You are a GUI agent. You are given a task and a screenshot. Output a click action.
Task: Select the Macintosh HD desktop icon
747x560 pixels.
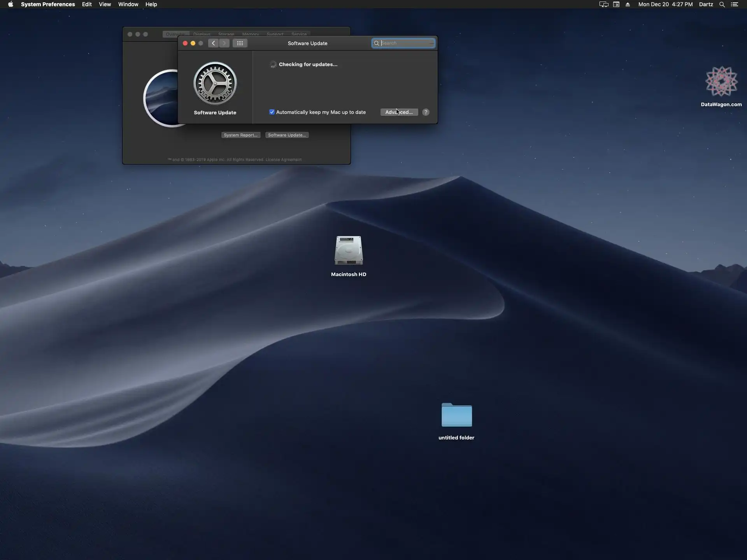349,251
